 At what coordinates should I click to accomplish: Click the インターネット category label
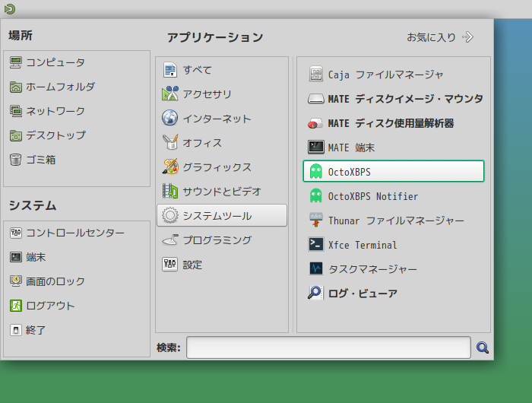217,119
